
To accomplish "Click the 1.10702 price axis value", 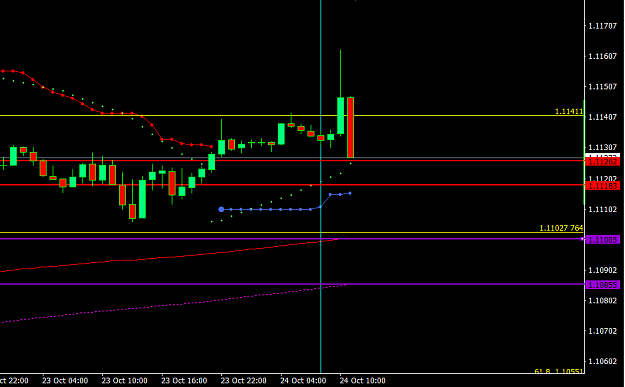I will click(x=603, y=331).
